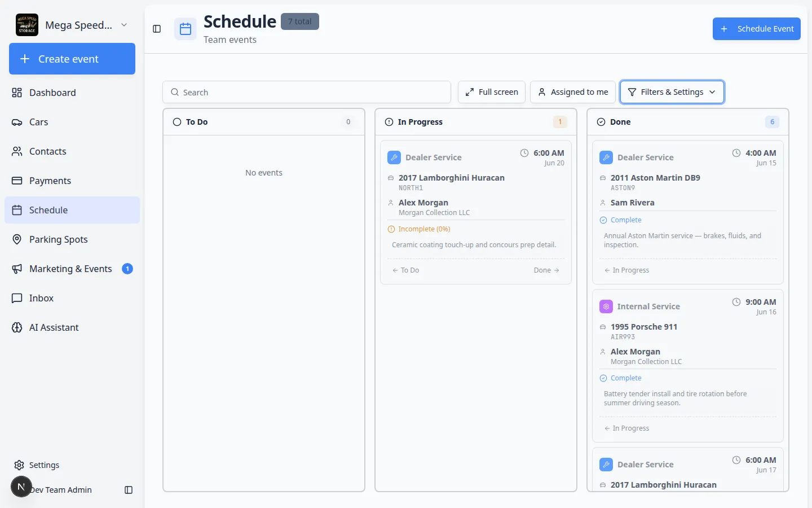The width and height of the screenshot is (812, 508).
Task: Click the Schedule calendar header icon
Action: (x=186, y=29)
